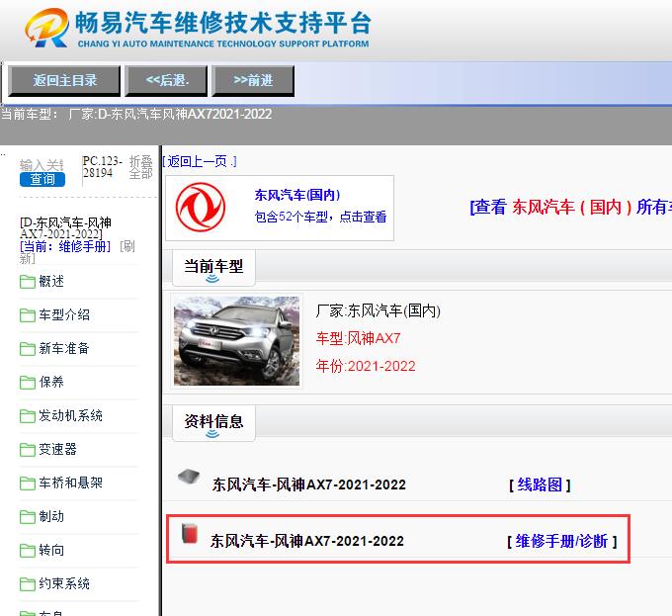The width and height of the screenshot is (672, 616).
Task: Click the folder icon next to 车桥和悬架
Action: tap(28, 484)
